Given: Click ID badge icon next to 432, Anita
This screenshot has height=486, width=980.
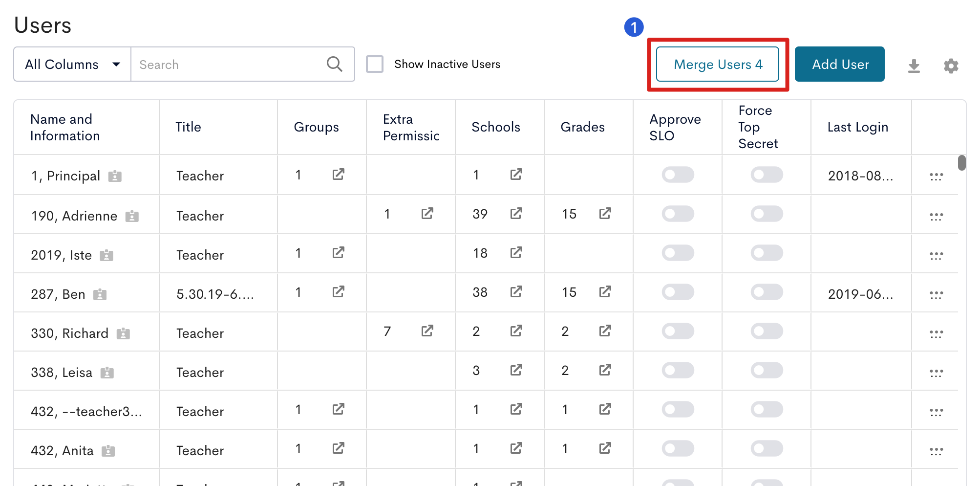Looking at the screenshot, I should (x=108, y=451).
